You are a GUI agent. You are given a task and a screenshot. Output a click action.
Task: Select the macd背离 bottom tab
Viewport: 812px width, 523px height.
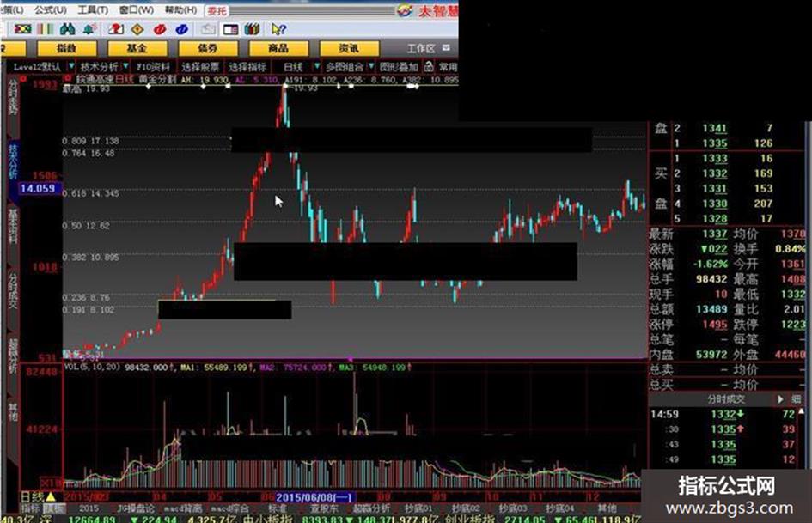click(183, 508)
